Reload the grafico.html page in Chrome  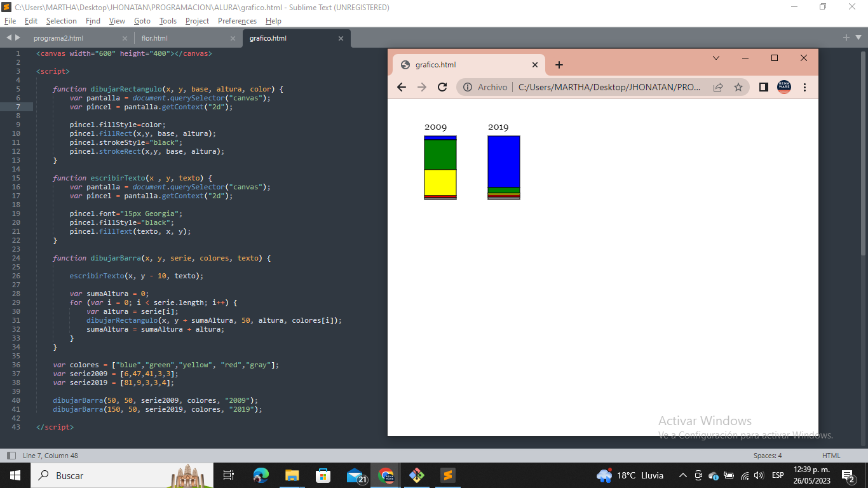coord(443,87)
